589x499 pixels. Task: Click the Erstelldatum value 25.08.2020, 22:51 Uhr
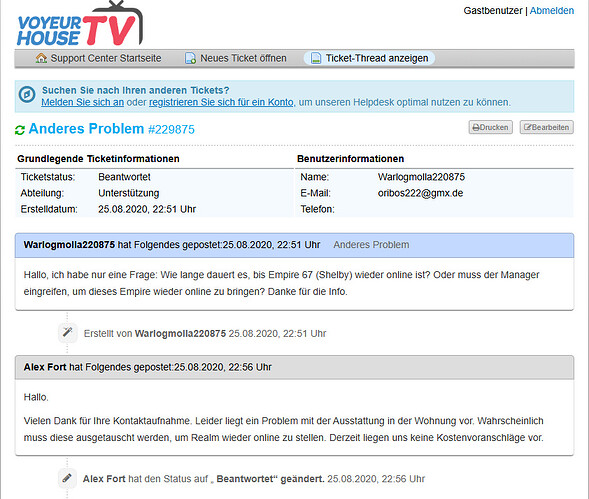[147, 209]
